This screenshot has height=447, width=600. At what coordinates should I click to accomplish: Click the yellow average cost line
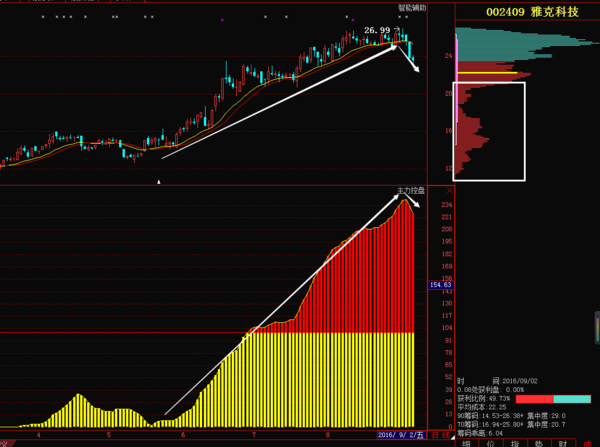(x=487, y=72)
